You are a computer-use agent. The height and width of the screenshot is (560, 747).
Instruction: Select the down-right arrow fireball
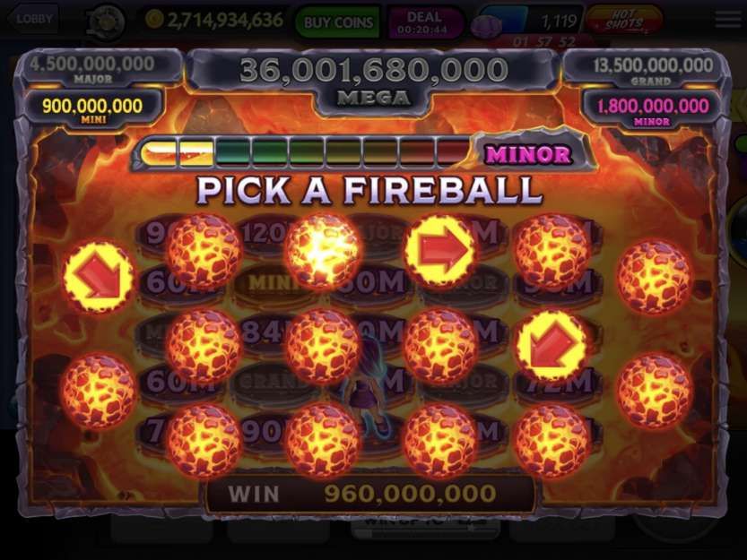coord(99,277)
